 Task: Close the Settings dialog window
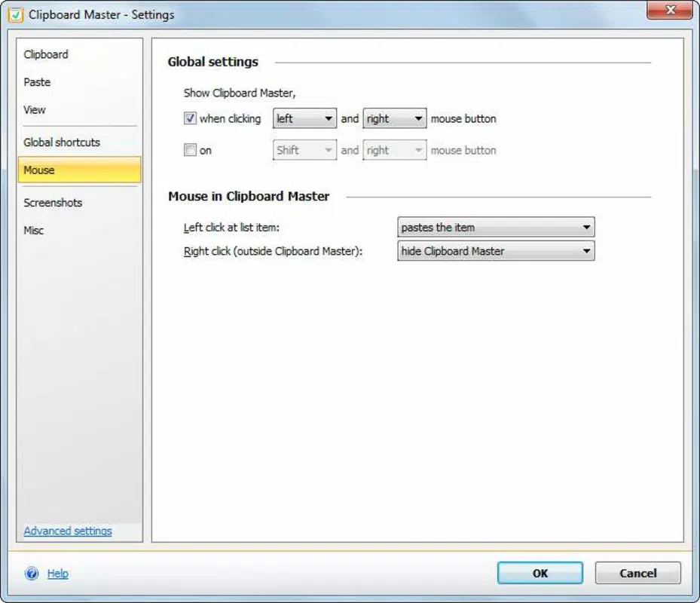pos(669,10)
